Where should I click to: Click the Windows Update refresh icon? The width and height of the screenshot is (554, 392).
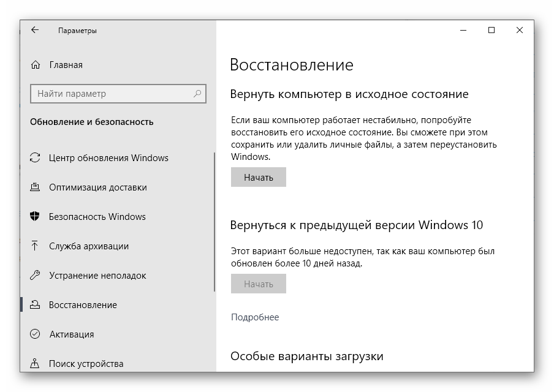tap(36, 158)
